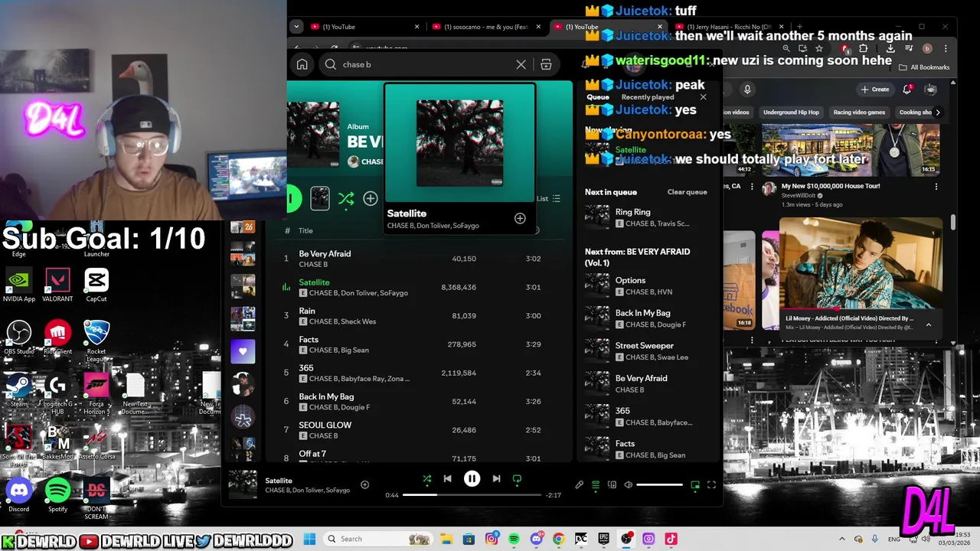Enter Spotify full screen mode
This screenshot has width=980, height=551.
(x=711, y=485)
